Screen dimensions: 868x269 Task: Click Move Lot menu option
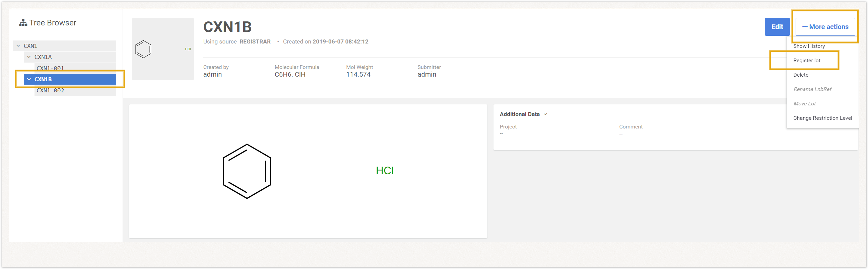pyautogui.click(x=804, y=104)
